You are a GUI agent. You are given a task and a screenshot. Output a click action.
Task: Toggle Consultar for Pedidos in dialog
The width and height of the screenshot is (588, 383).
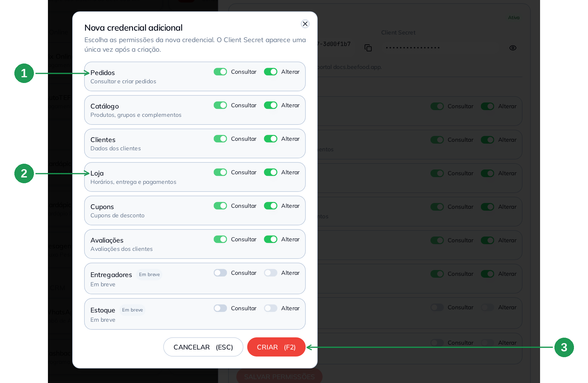tap(220, 72)
